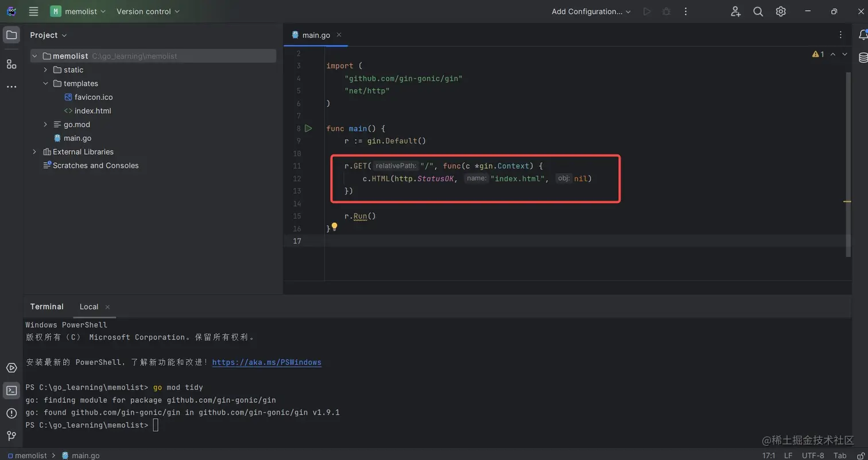Close the main.go editor tab
Image resolution: width=868 pixels, height=460 pixels.
(x=339, y=35)
